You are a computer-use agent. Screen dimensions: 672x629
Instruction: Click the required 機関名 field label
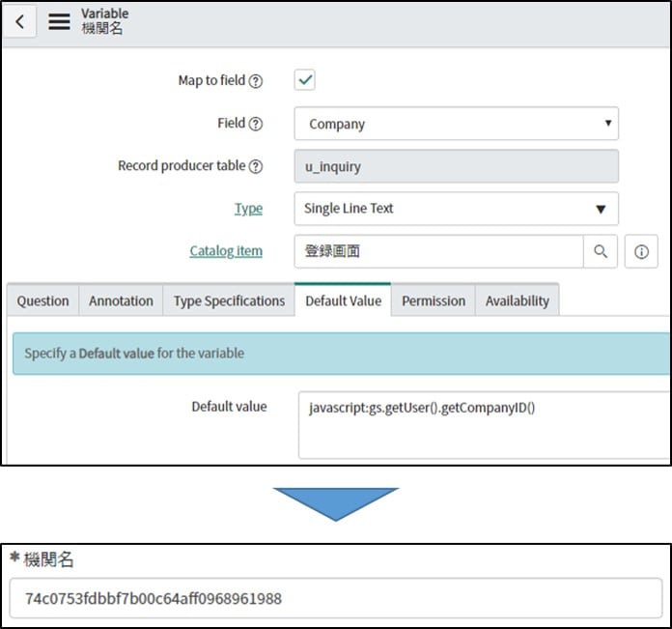(x=42, y=559)
